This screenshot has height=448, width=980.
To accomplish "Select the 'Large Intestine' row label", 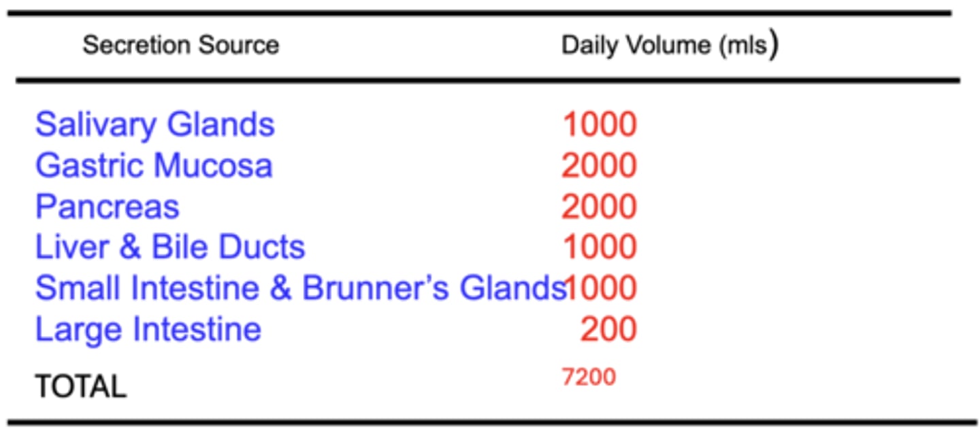I will coord(148,330).
